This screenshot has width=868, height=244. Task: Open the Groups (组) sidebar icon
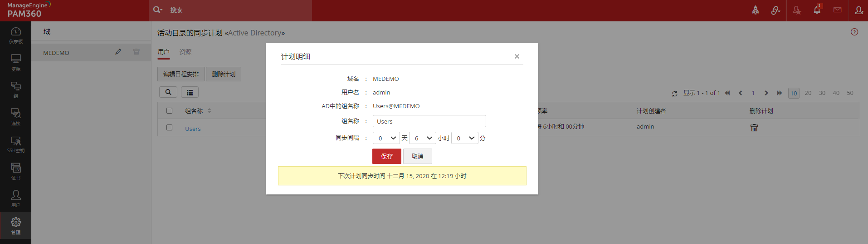coord(16,90)
